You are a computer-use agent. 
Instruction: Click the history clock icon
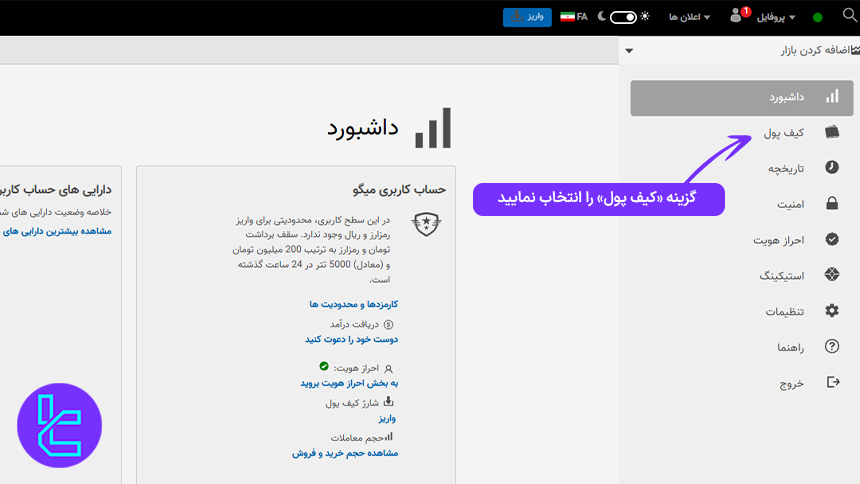(832, 167)
